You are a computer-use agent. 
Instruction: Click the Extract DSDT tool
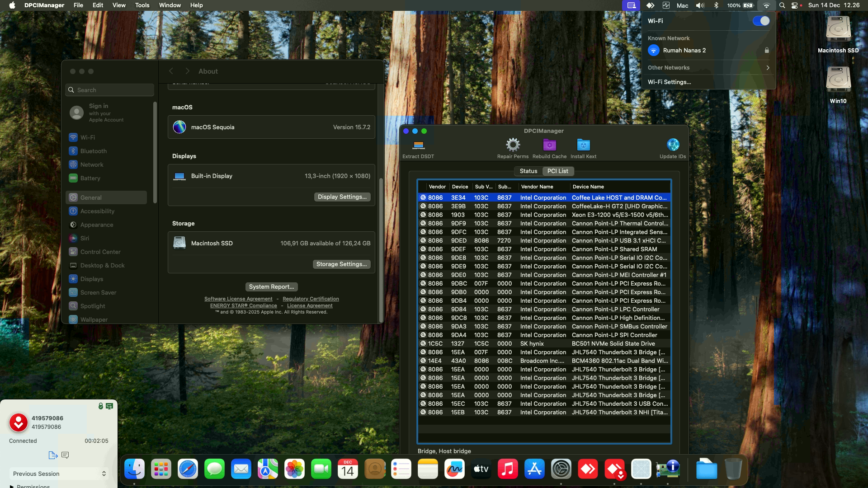(x=418, y=148)
